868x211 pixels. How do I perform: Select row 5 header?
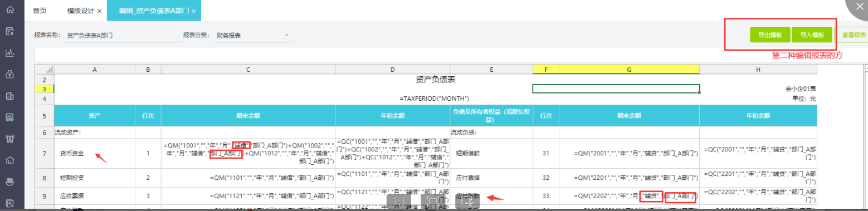click(44, 116)
